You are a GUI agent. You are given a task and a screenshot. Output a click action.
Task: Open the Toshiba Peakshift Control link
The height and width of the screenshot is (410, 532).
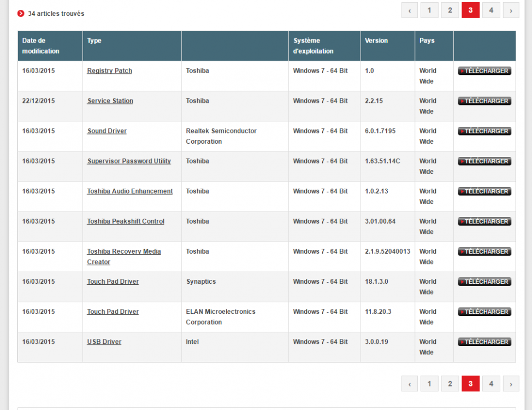point(126,221)
